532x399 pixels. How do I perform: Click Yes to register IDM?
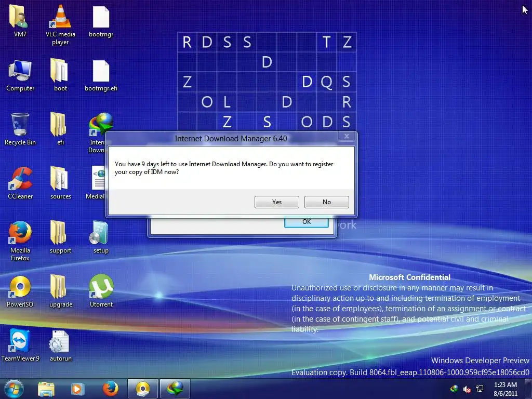[277, 202]
